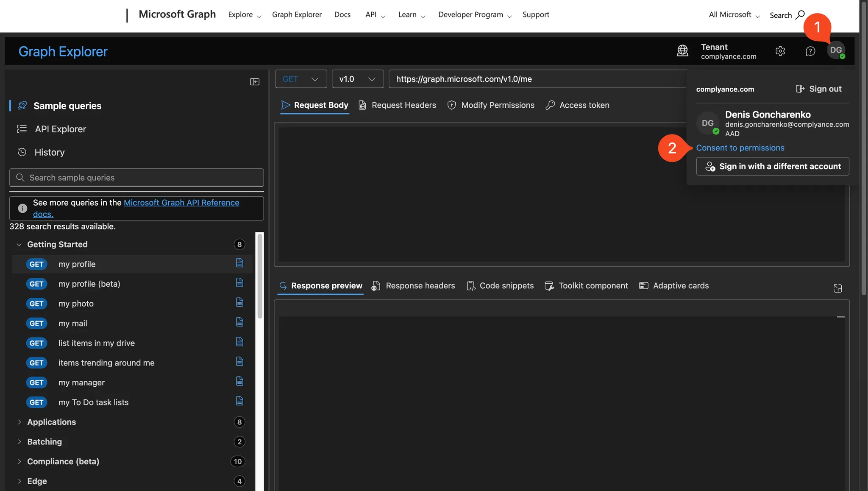Open the GET method dropdown
The width and height of the screenshot is (868, 491).
(x=301, y=79)
